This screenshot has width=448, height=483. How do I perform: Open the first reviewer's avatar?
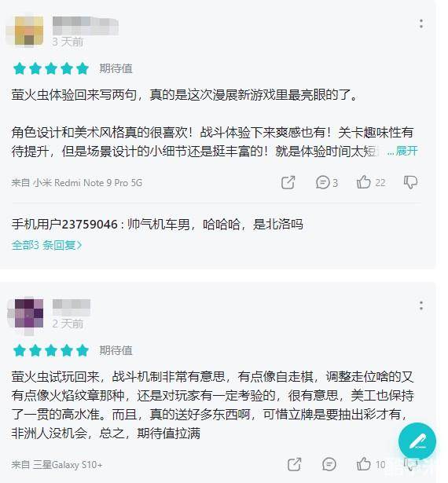(29, 31)
